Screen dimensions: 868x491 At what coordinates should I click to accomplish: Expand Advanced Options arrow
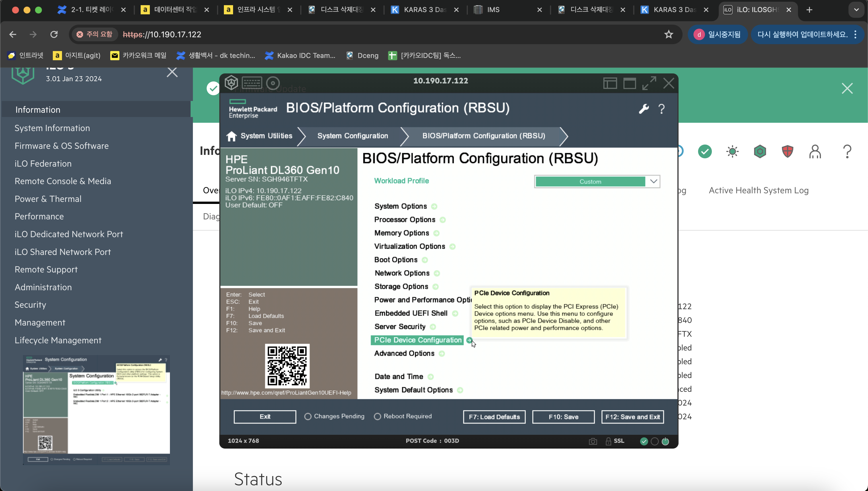[x=442, y=353]
